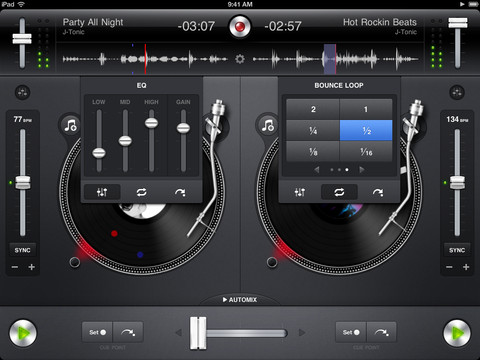
Task: Select the 1/2 bounce loop length
Action: point(366,130)
